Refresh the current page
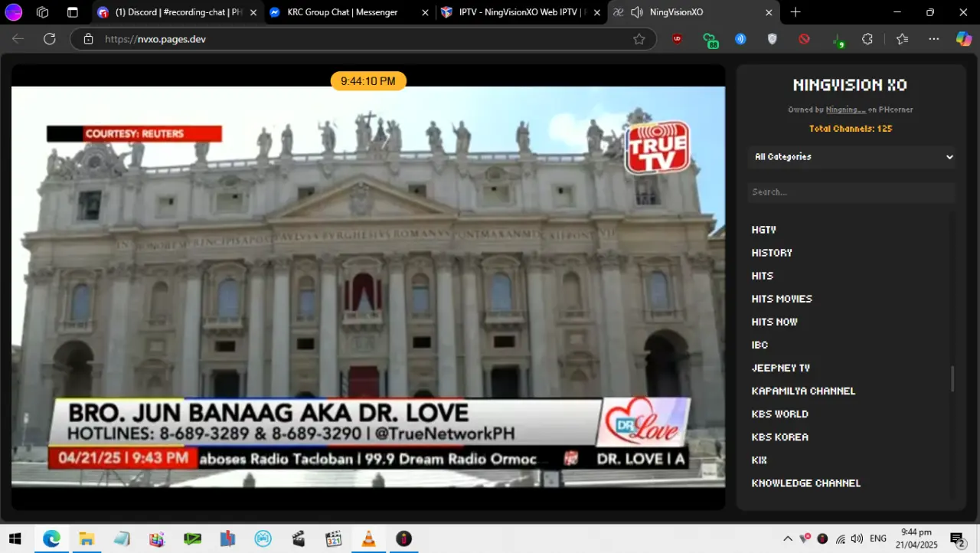Image resolution: width=980 pixels, height=553 pixels. click(50, 39)
